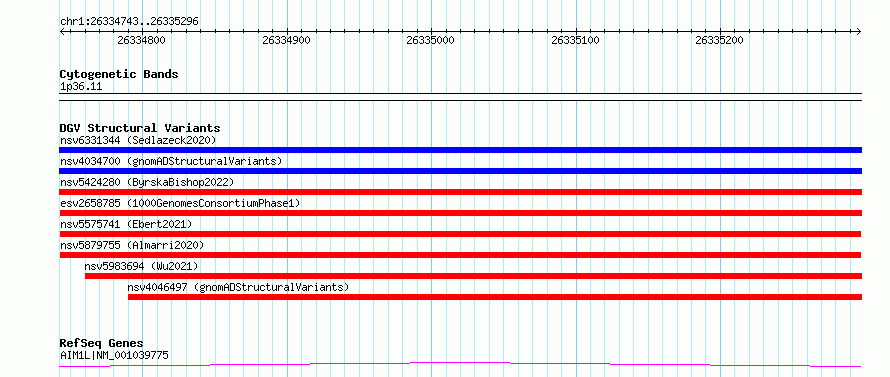
Task: Open the nsv5575741 (Ebert2021) variant
Action: [x=126, y=224]
